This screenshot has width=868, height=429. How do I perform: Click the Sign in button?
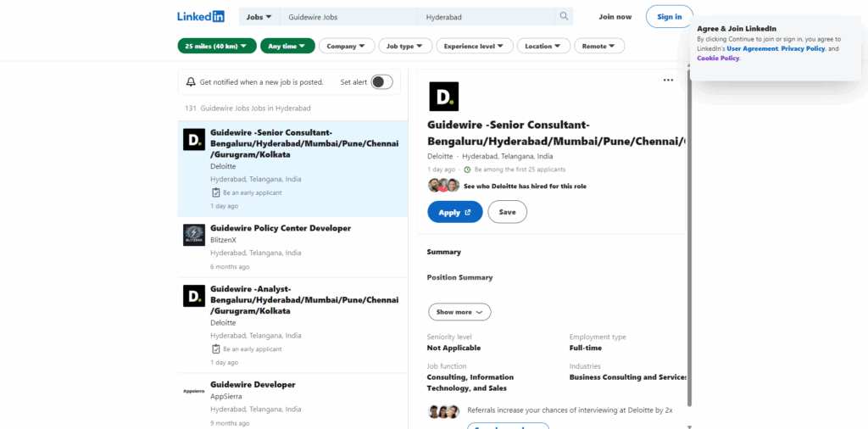coord(670,17)
